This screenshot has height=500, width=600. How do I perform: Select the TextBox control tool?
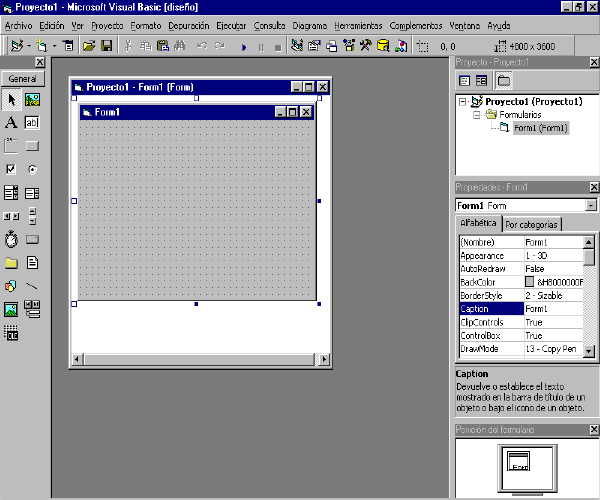(x=33, y=123)
